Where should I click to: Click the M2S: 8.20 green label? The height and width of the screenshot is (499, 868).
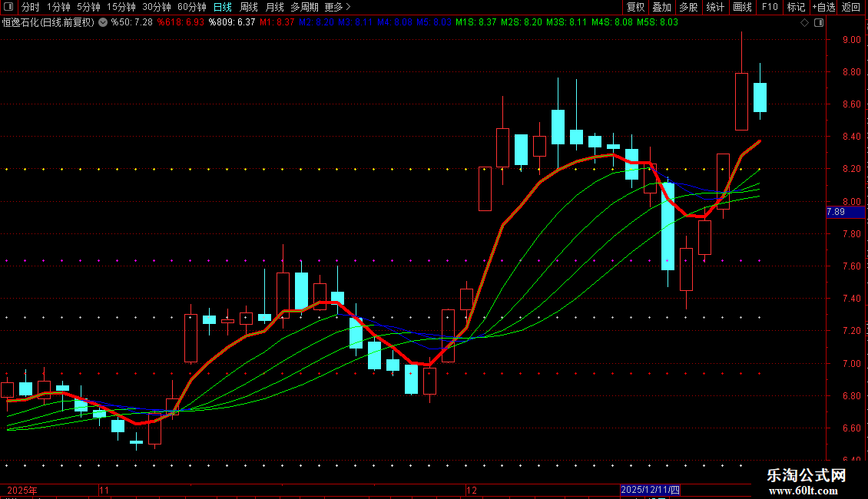[522, 23]
